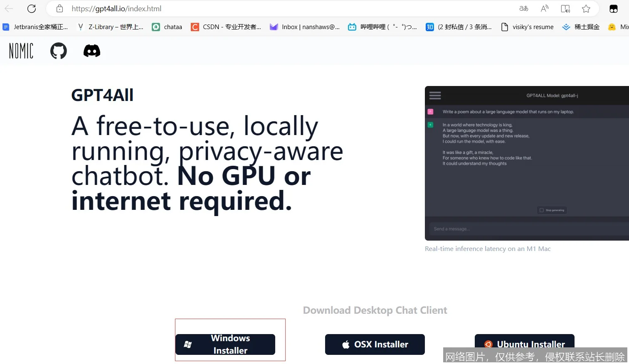Add page to favorites star
Screen dimensions: 629x364
pyautogui.click(x=586, y=9)
